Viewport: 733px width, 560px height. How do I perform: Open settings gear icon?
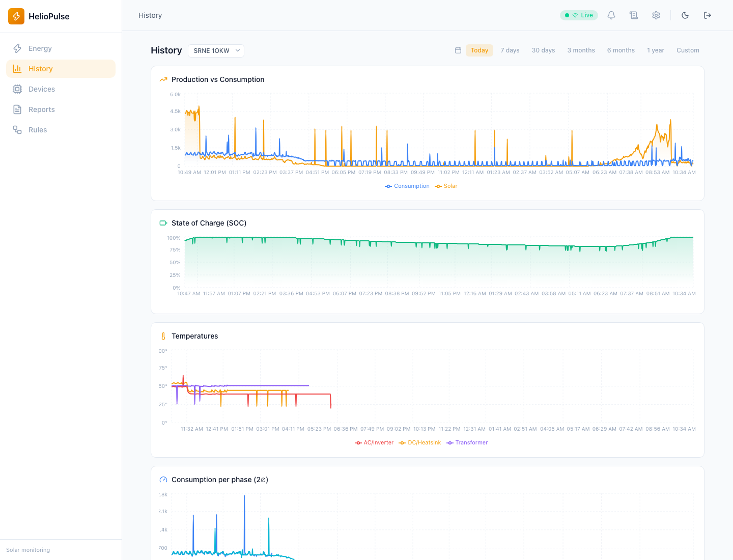656,15
